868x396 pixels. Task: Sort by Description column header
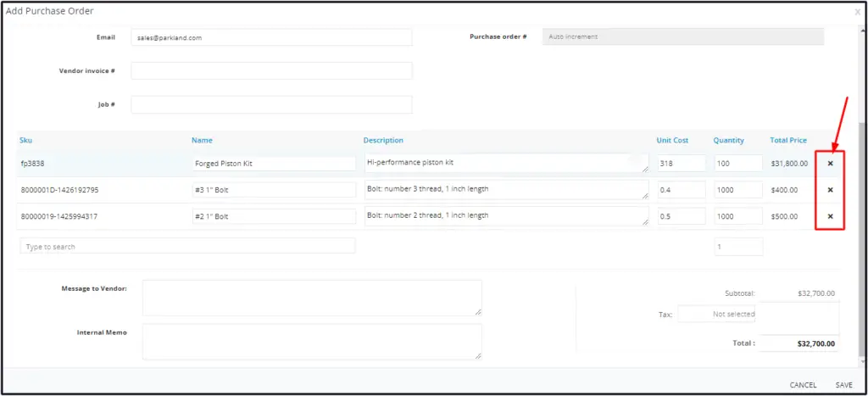click(x=383, y=140)
